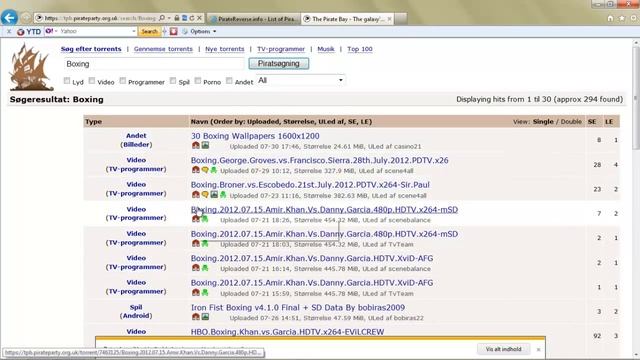Viewport: 640px width, 360px height.
Task: Click magnet icon under Broner vs Escobedo torrent
Action: pos(196,194)
